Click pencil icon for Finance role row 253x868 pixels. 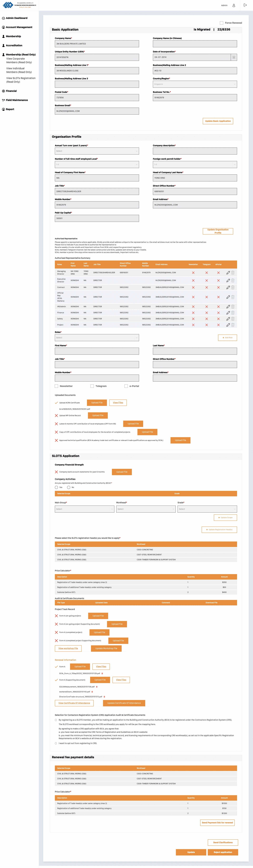(x=228, y=313)
